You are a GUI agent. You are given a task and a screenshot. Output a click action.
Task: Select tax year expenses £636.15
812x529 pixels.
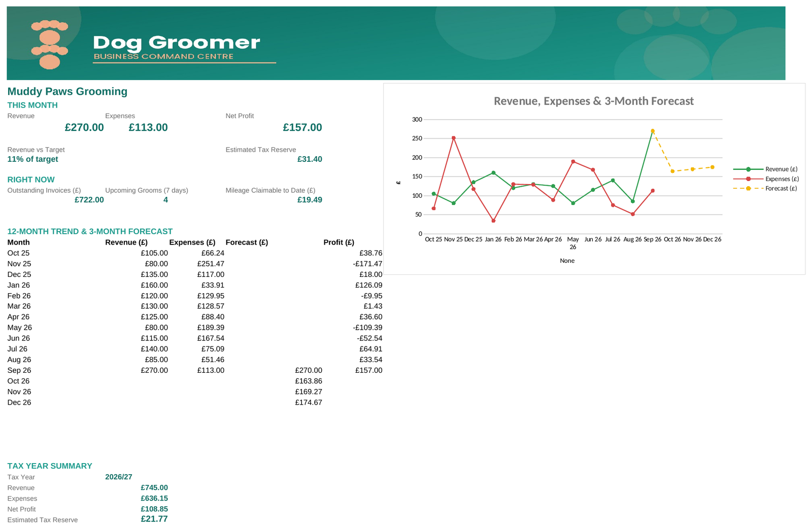[x=154, y=499]
